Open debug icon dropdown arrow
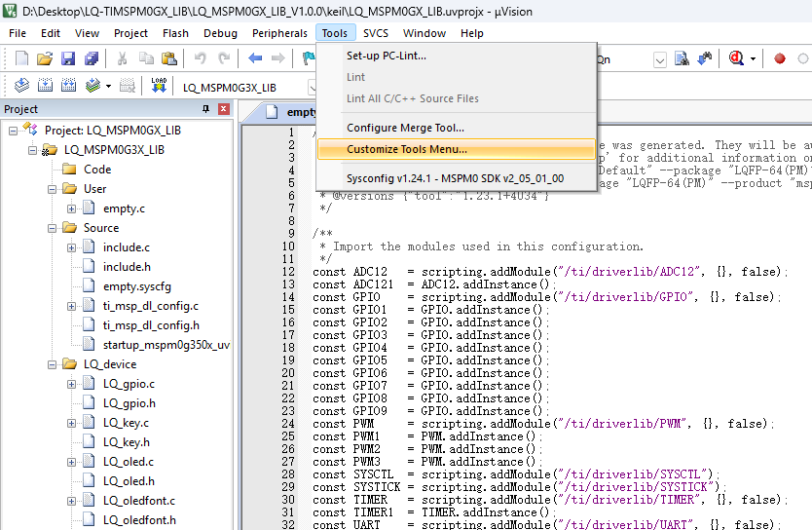 [x=753, y=59]
